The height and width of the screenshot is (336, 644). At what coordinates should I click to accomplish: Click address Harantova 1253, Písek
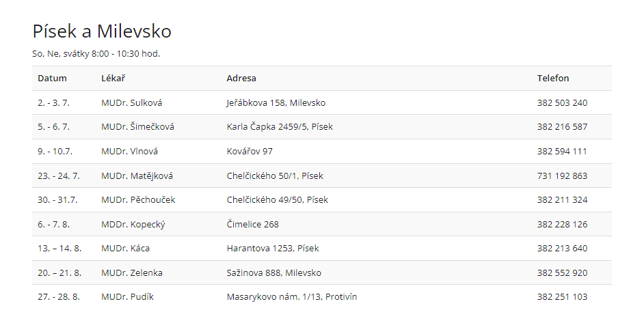pyautogui.click(x=272, y=249)
